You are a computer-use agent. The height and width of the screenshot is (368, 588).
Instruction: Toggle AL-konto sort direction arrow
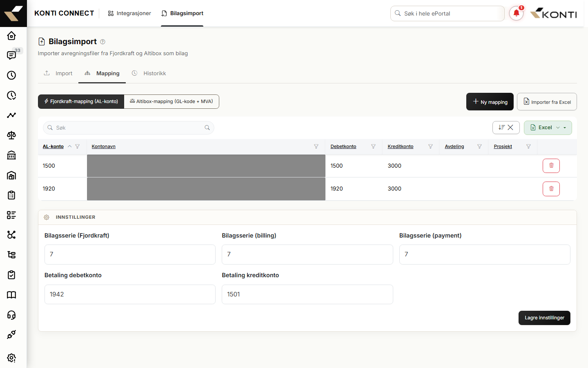click(69, 146)
